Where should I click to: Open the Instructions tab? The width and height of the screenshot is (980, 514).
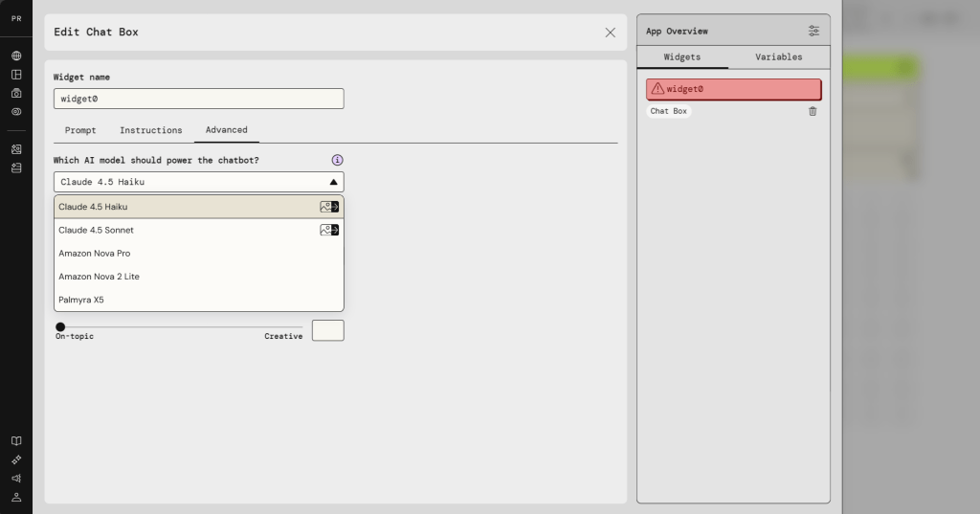pyautogui.click(x=150, y=130)
